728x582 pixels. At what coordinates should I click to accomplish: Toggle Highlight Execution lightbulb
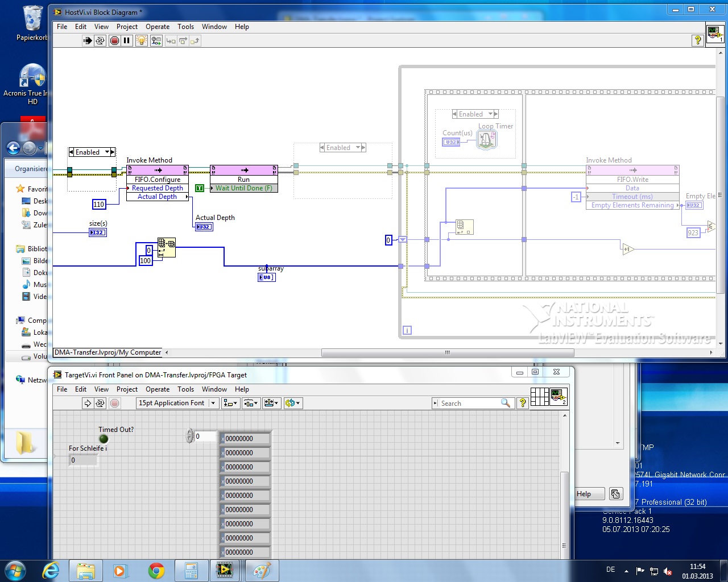point(142,40)
